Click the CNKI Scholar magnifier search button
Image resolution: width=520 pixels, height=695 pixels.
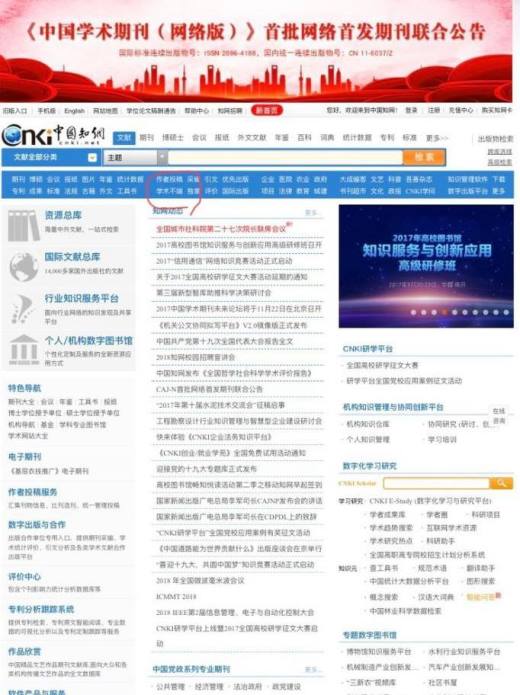(501, 483)
